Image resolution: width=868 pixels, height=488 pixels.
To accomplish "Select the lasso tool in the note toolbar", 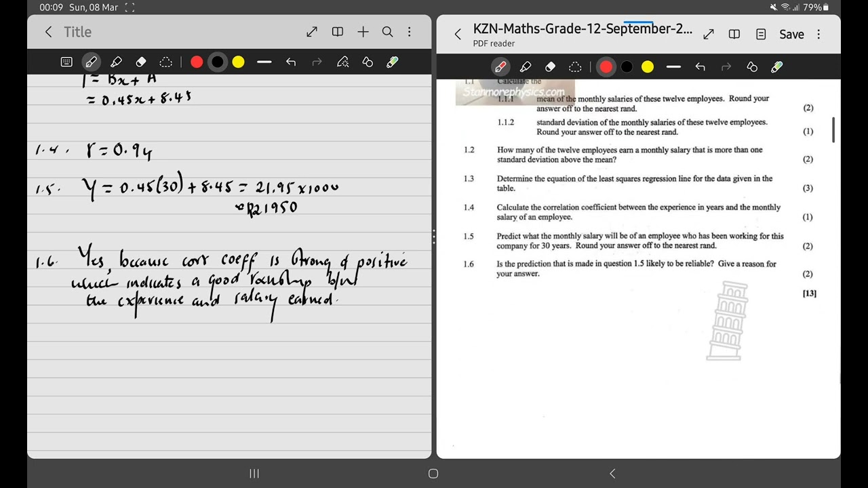I will [x=165, y=62].
